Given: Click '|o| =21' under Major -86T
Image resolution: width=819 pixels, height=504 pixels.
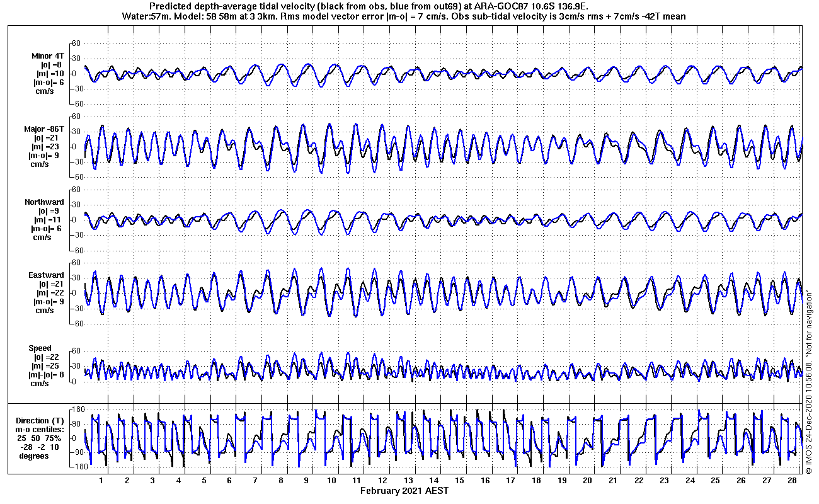Looking at the screenshot, I should pos(50,138).
